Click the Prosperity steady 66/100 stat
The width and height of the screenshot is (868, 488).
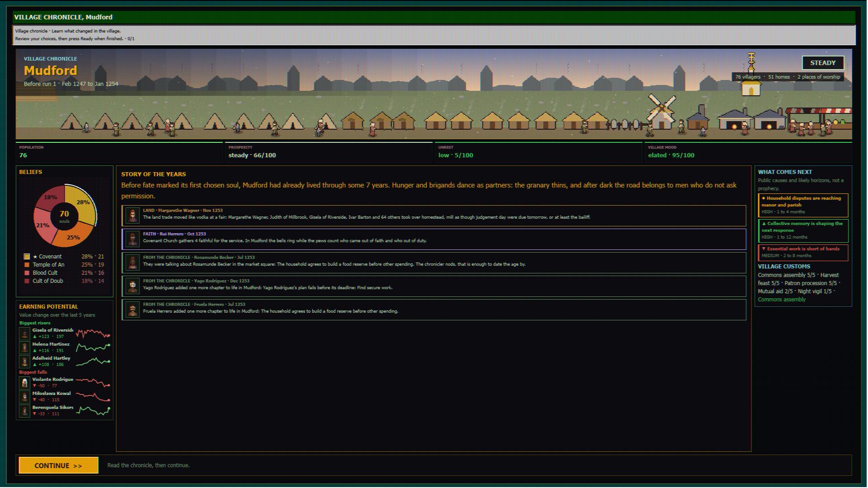pos(329,152)
